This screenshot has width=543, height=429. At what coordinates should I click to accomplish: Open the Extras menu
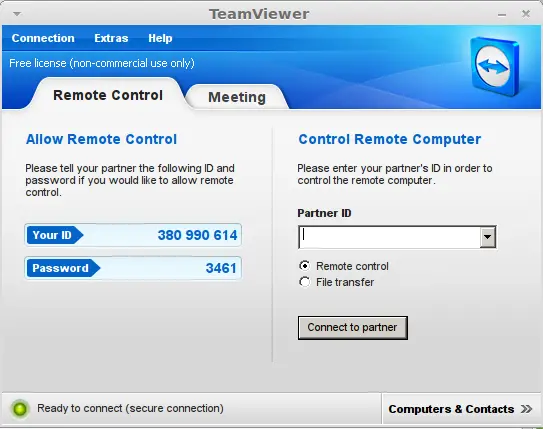(111, 38)
